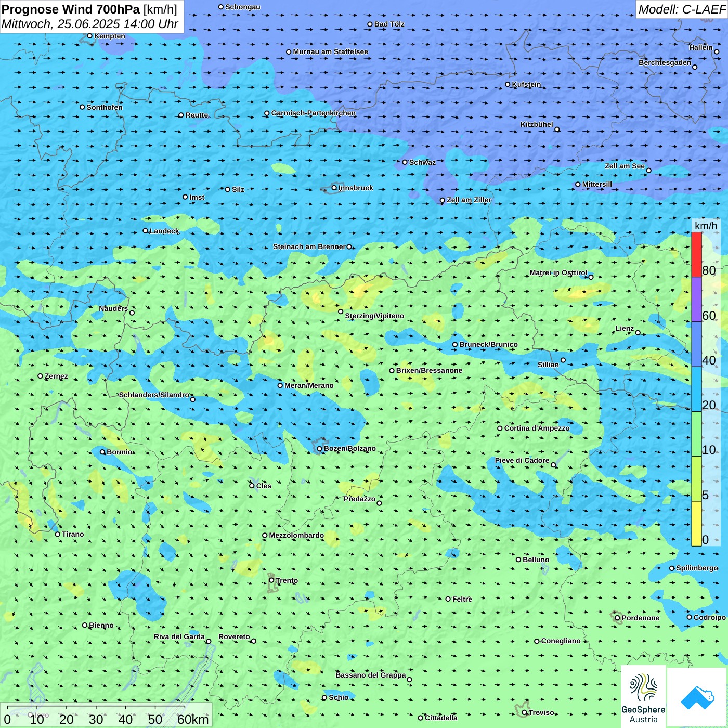This screenshot has width=728, height=728.
Task: Click the 'km/h' legend heading
Action: pyautogui.click(x=706, y=225)
